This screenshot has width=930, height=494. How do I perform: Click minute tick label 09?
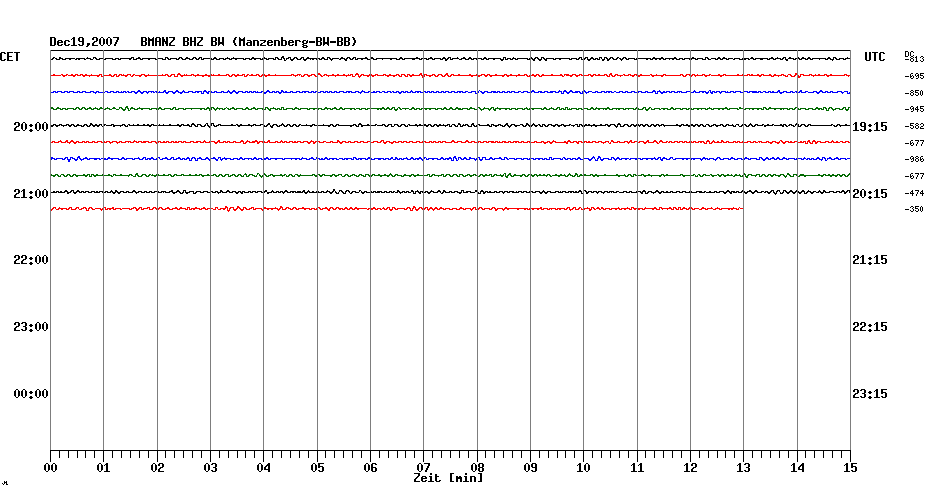[530, 468]
